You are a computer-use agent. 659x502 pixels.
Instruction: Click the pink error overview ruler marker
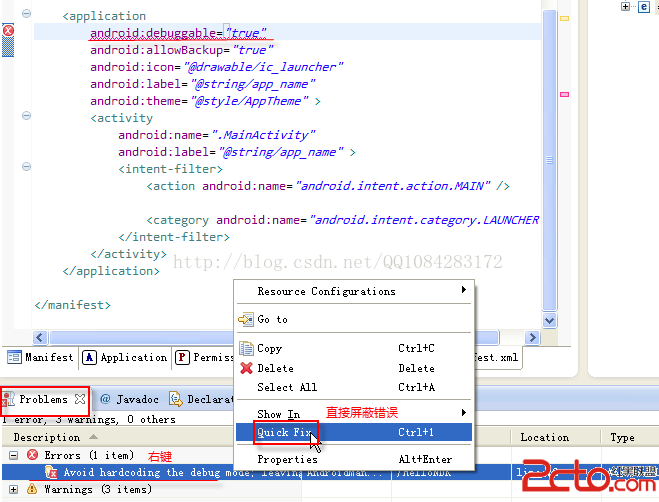pyautogui.click(x=564, y=95)
